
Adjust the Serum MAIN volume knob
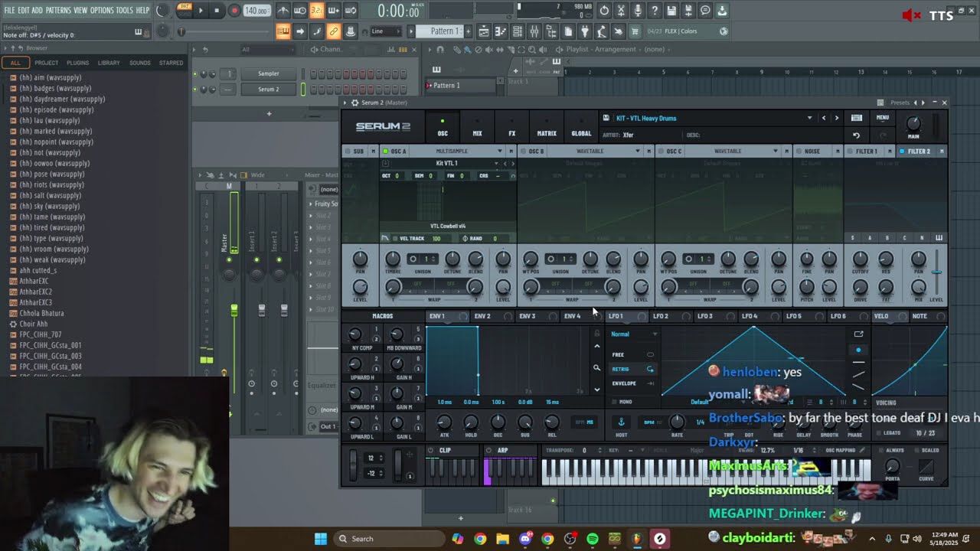coord(913,123)
